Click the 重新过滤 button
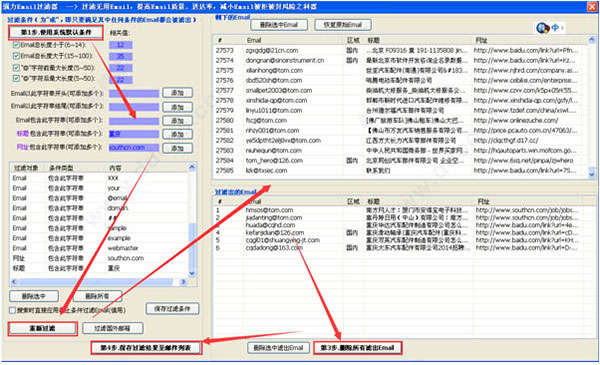 coord(42,328)
